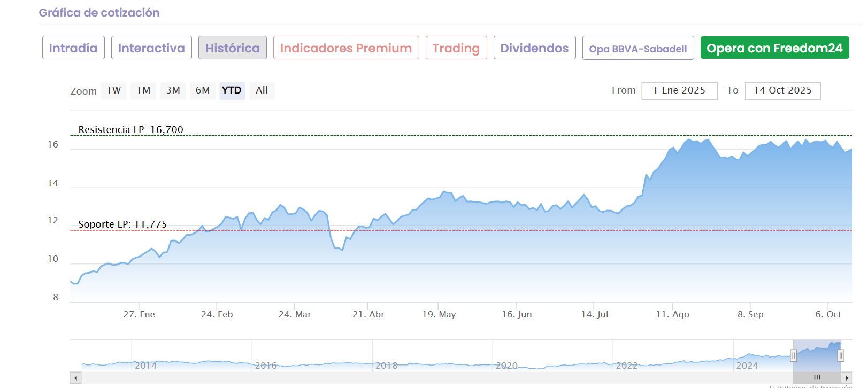Click the navigator right range handle
This screenshot has width=868, height=388.
click(841, 355)
